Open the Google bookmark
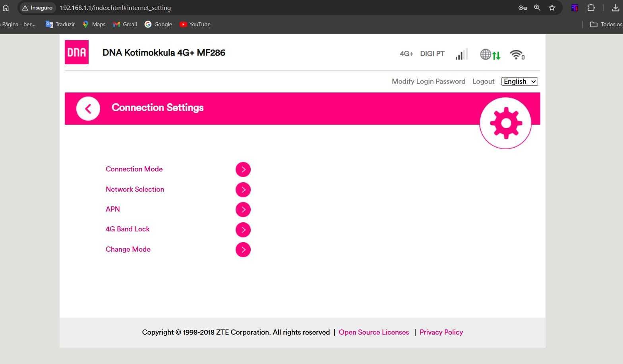 [x=158, y=24]
